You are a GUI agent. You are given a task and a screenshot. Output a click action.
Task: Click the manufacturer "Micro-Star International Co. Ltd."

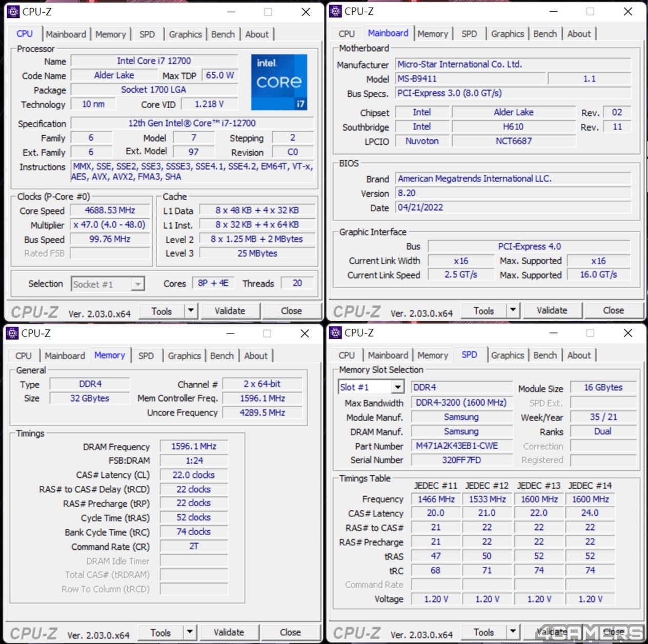[x=513, y=65]
